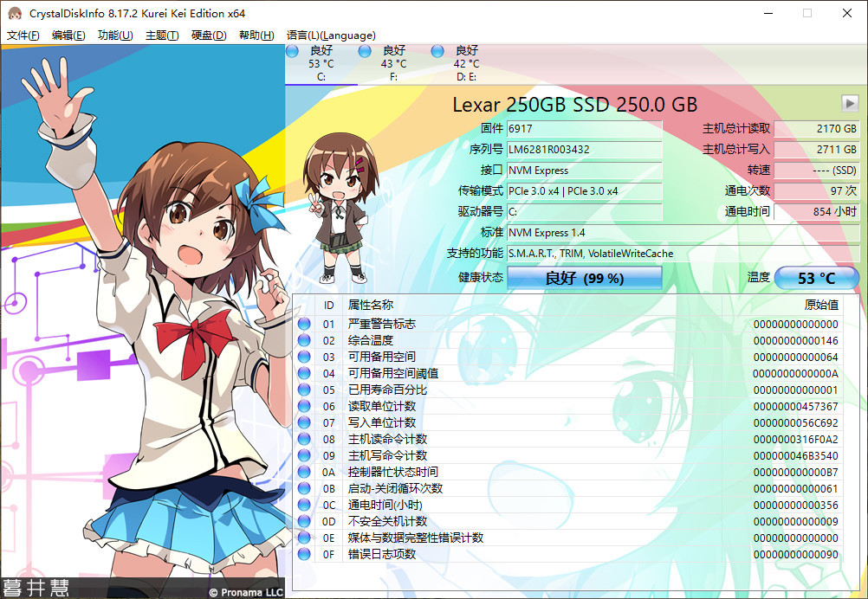The height and width of the screenshot is (599, 868).
Task: Open the 语言(Language) menu
Action: [332, 35]
